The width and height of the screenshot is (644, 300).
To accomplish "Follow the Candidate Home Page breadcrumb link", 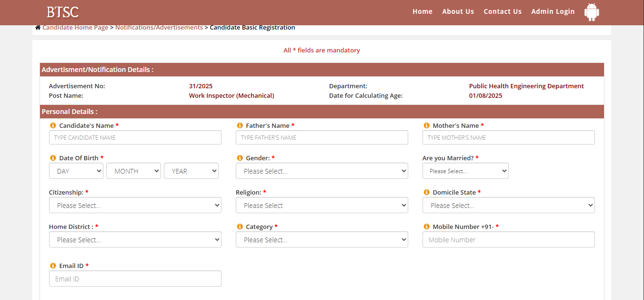I will point(75,28).
